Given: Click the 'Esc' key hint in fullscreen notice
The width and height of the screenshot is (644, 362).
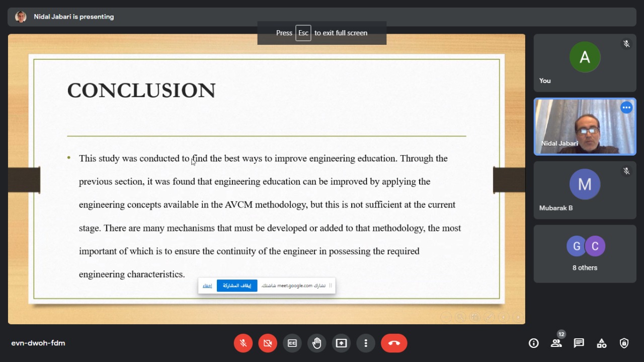Looking at the screenshot, I should coord(303,33).
